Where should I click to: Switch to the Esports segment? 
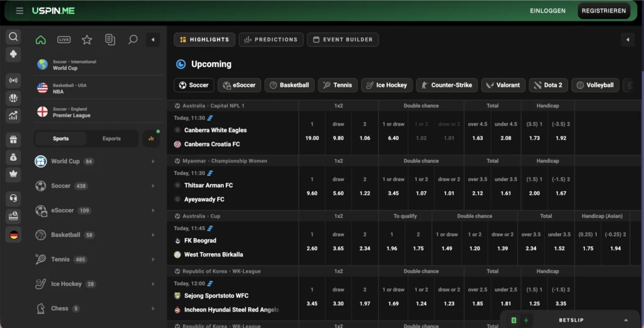[x=112, y=139]
